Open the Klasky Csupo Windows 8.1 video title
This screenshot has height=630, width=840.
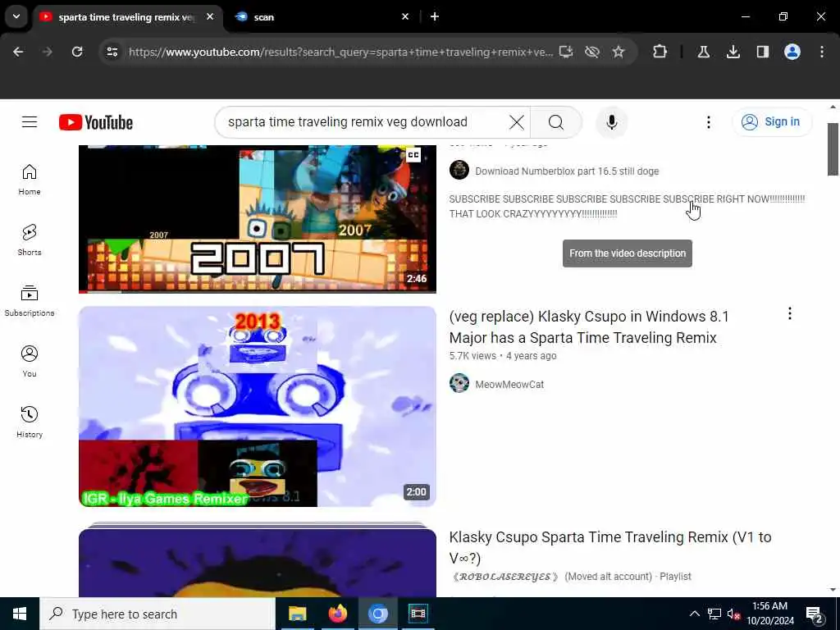[x=589, y=326]
